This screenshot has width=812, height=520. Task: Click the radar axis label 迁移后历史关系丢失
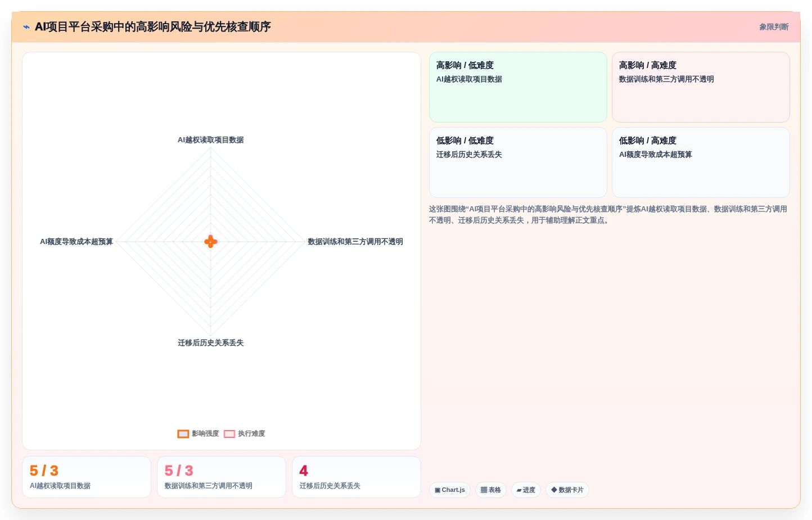[210, 343]
